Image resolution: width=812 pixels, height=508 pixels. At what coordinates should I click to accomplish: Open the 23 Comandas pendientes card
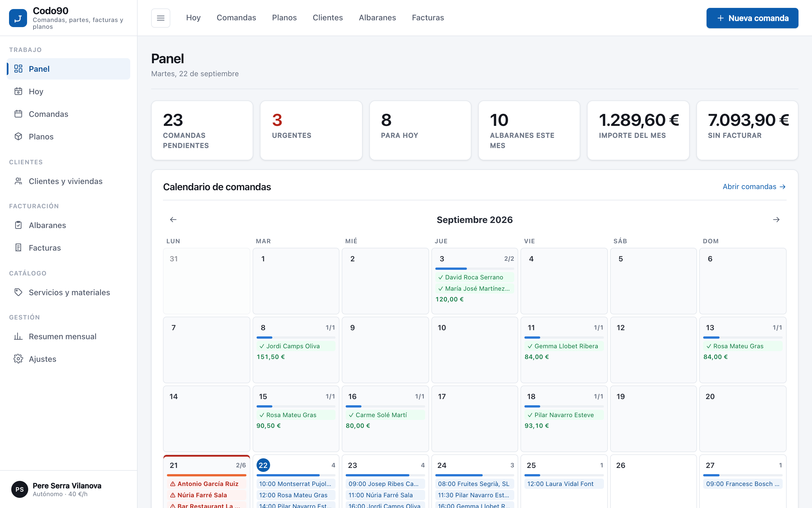pos(202,130)
